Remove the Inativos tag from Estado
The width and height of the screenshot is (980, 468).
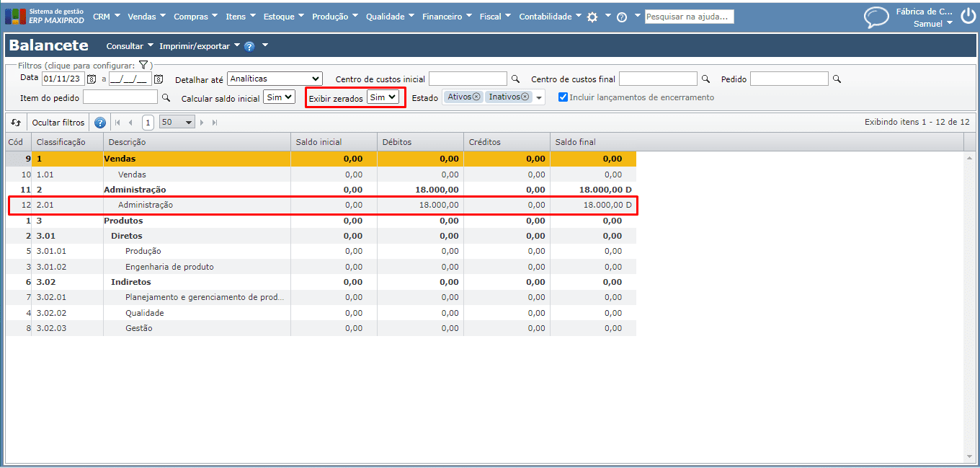click(525, 97)
